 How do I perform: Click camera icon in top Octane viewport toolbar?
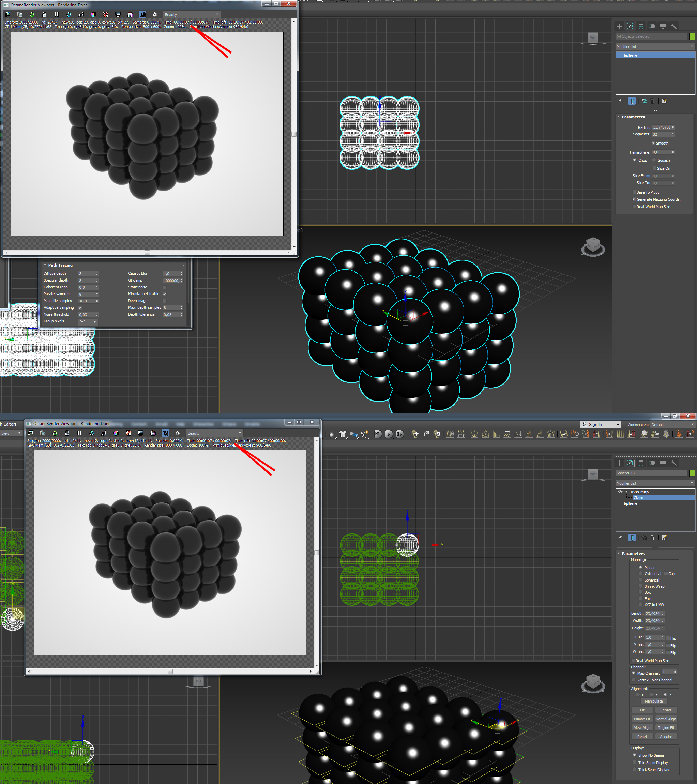pos(142,15)
